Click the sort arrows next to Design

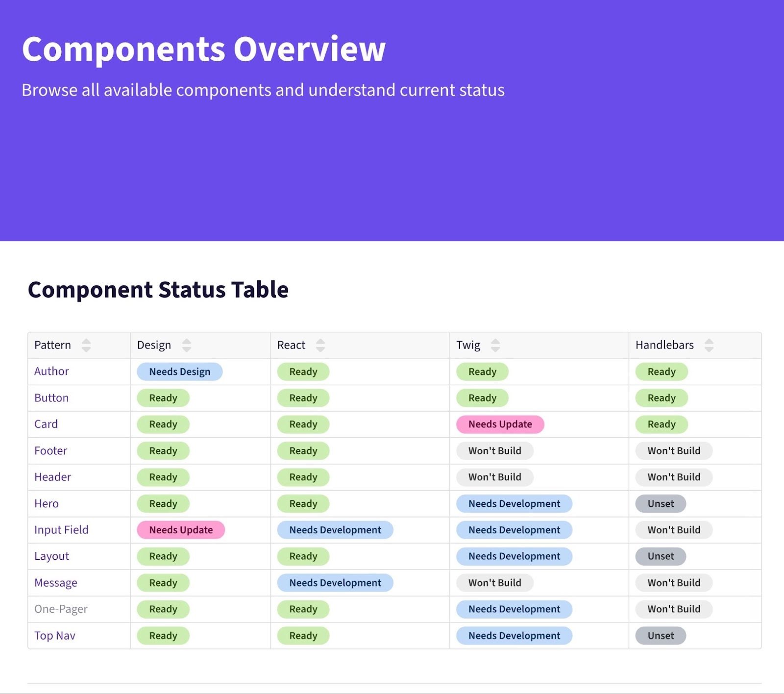187,346
